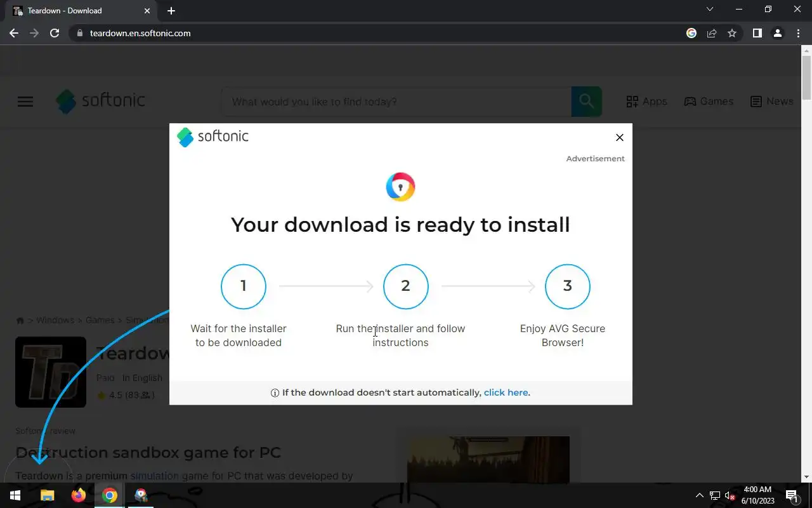812x508 pixels.
Task: Reload the current page
Action: click(x=55, y=33)
